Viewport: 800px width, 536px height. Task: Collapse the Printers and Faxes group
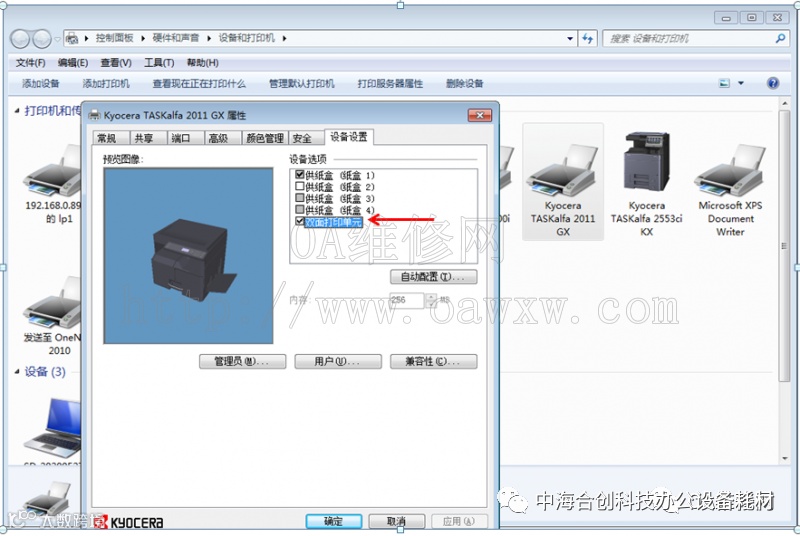tap(17, 111)
